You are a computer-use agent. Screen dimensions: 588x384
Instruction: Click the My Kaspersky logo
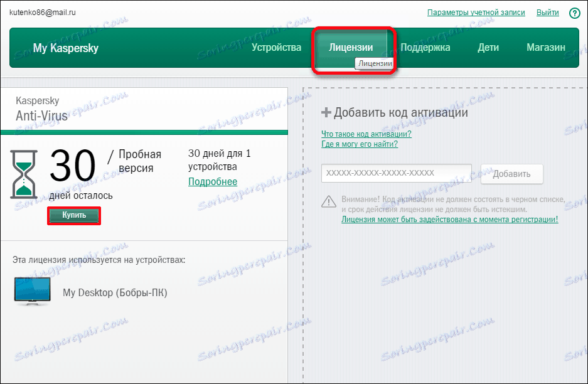[x=66, y=48]
